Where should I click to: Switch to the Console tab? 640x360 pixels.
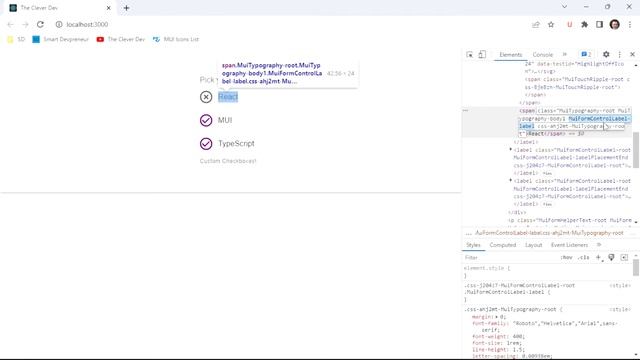(x=542, y=55)
